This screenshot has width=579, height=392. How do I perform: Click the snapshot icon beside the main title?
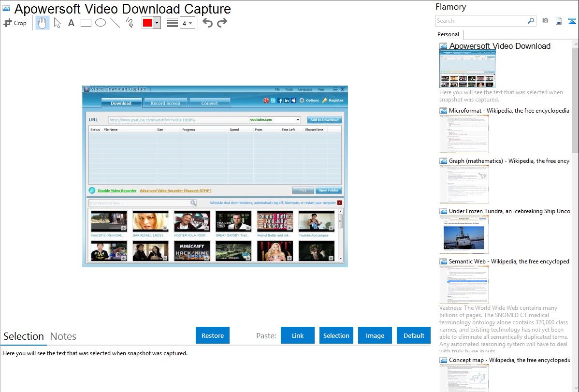point(6,9)
